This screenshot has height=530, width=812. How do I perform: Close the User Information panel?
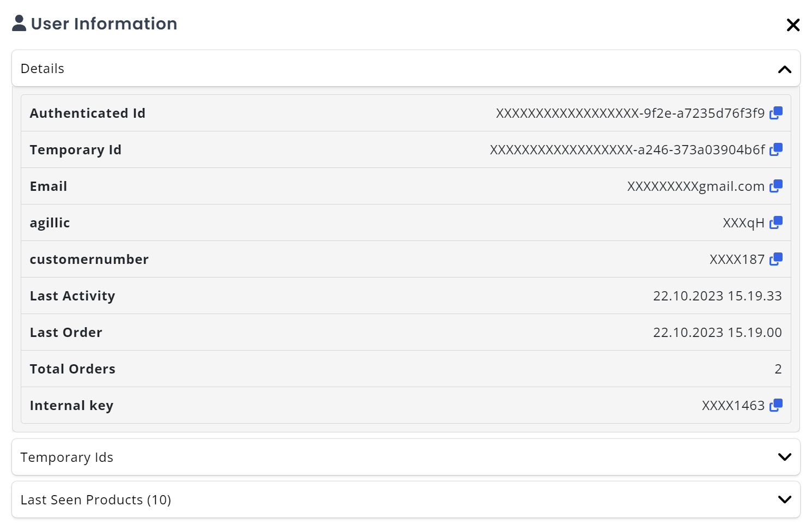(x=793, y=25)
